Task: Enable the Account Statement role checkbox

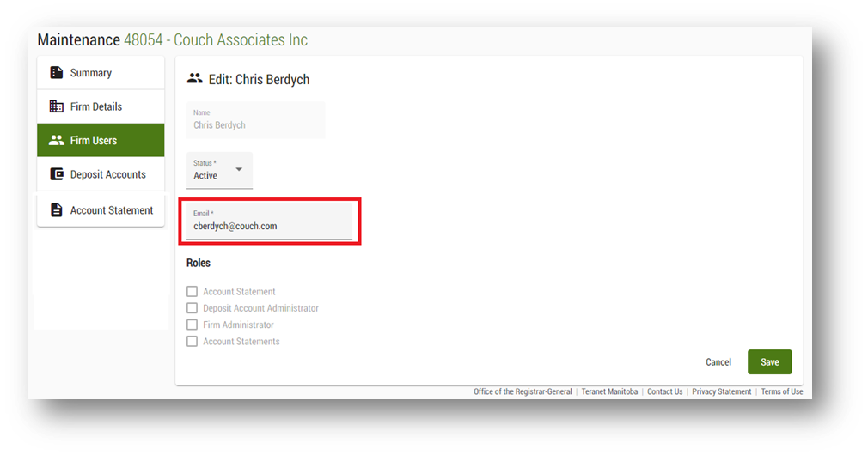Action: [193, 292]
